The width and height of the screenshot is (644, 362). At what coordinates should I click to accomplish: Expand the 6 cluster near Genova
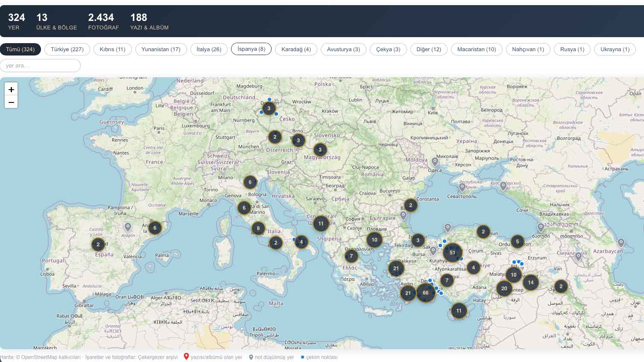[244, 208]
